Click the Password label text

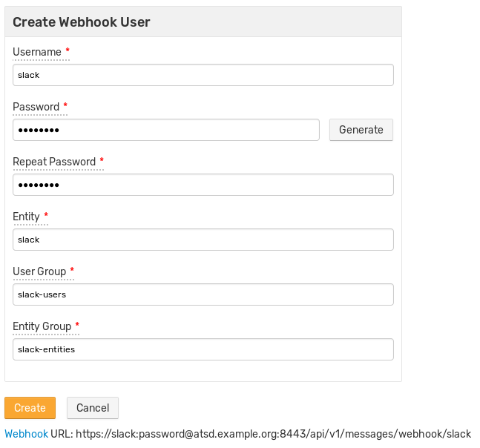36,107
